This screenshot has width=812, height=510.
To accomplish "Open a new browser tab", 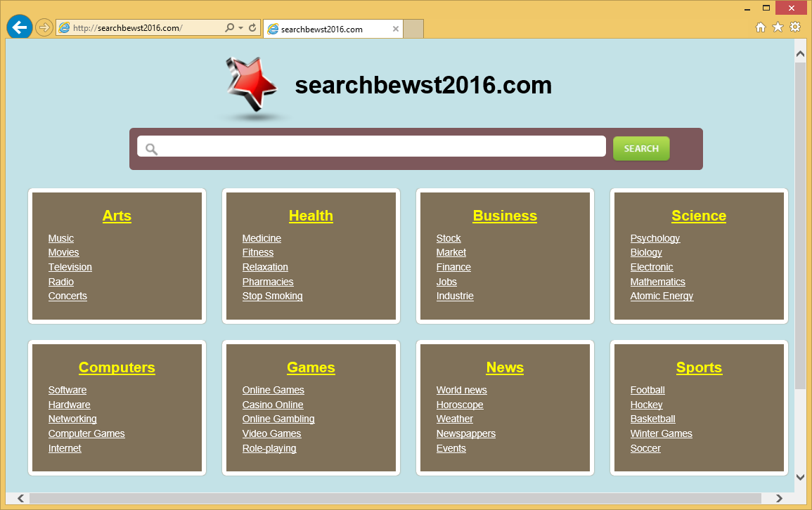I will pyautogui.click(x=413, y=29).
